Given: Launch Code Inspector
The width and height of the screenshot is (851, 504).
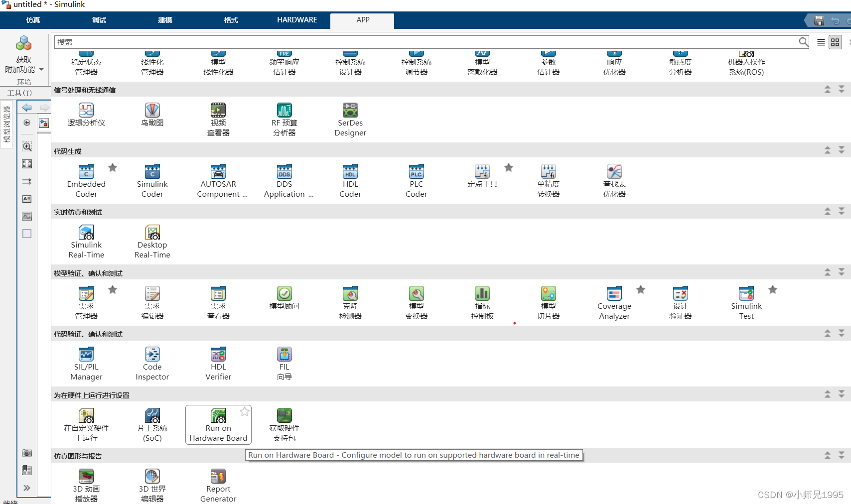Looking at the screenshot, I should pos(152,364).
